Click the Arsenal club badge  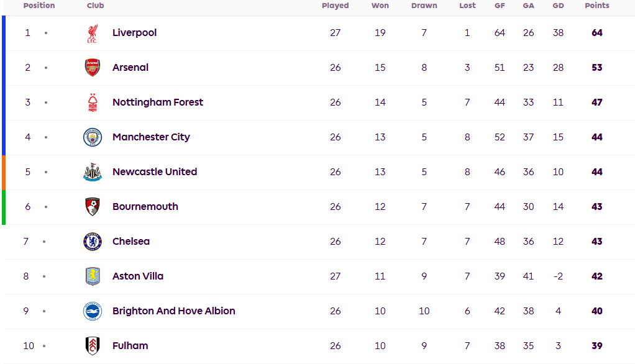(92, 68)
